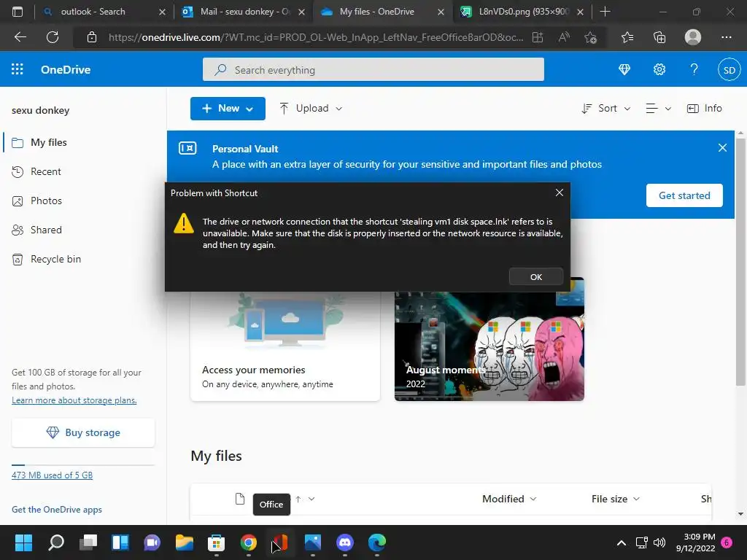747x560 pixels.
Task: Click the browser address bar URL
Action: [x=315, y=37]
